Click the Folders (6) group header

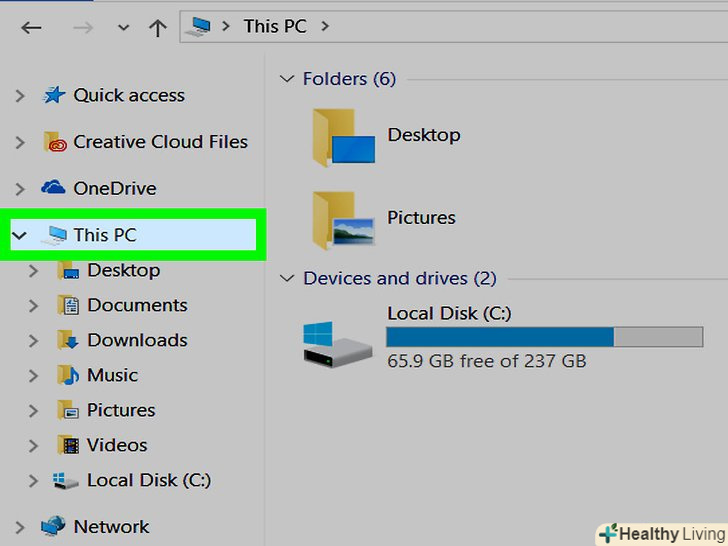pos(349,79)
